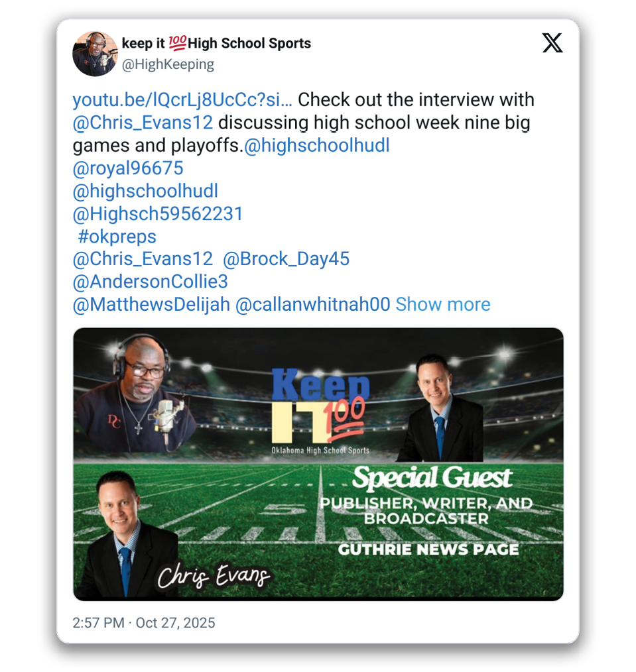Click the account display name
This screenshot has width=636, height=672.
pos(216,43)
